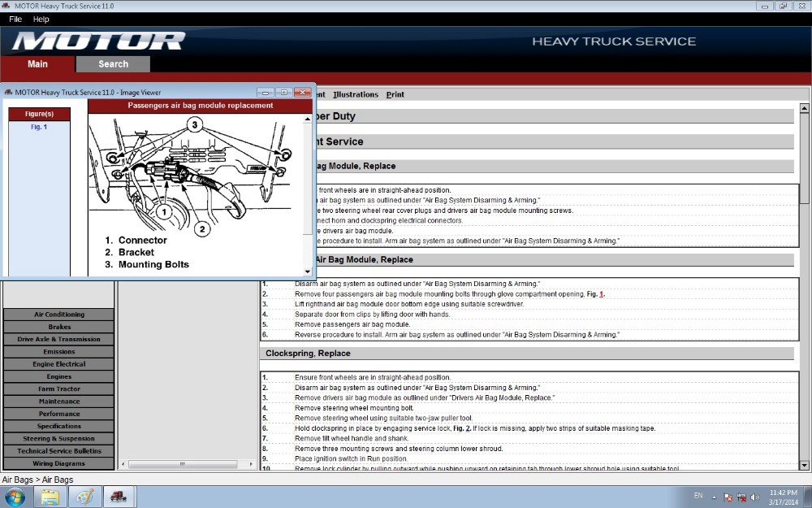Open the Windows Start menu
Screen dimensions: 812x508
15,497
